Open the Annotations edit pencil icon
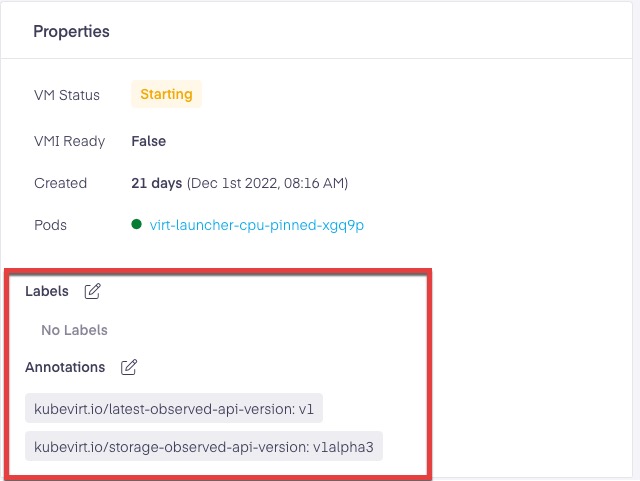 tap(129, 367)
